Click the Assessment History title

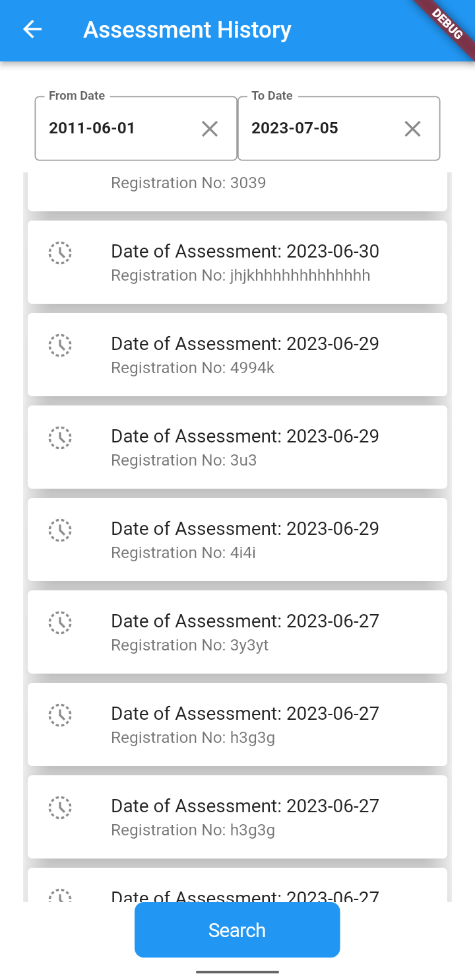point(187,30)
